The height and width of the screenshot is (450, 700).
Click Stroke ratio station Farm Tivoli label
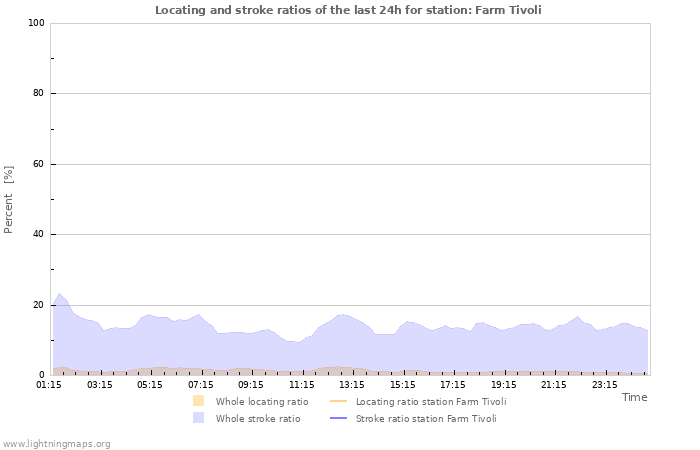click(426, 418)
